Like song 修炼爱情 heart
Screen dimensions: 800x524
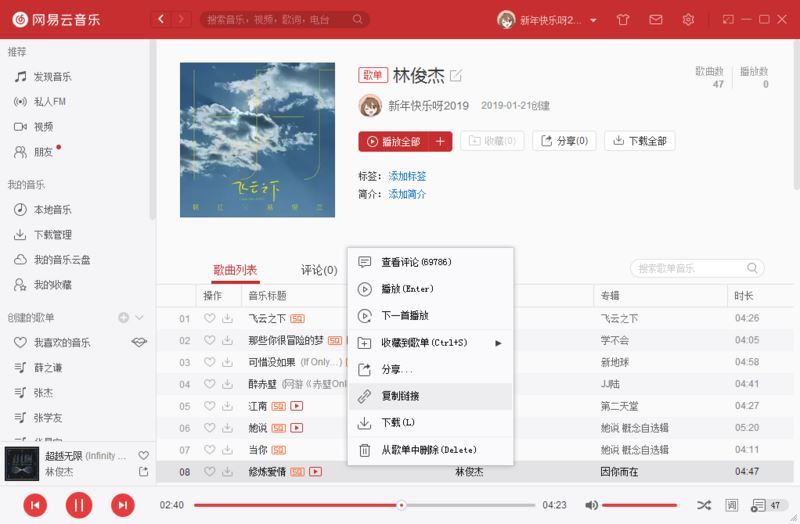click(x=209, y=472)
